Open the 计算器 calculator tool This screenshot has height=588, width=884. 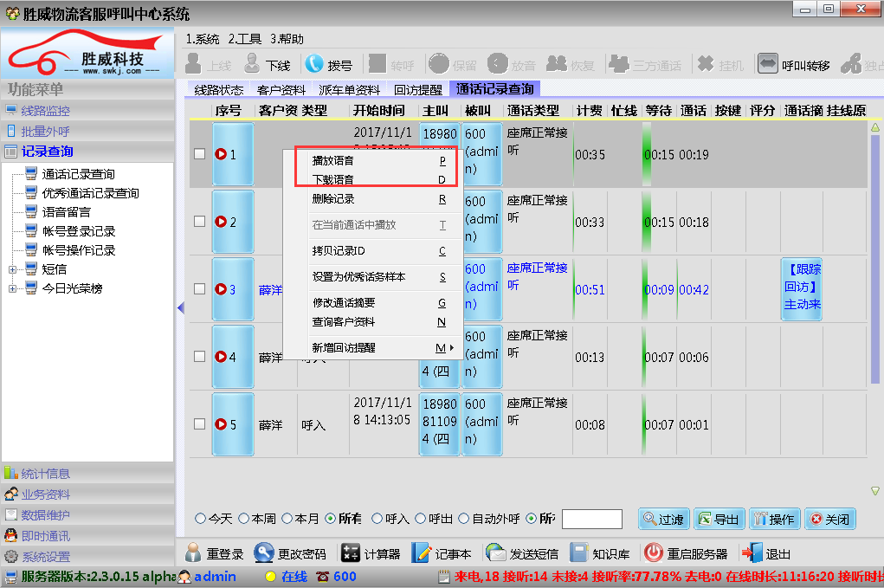click(x=351, y=553)
